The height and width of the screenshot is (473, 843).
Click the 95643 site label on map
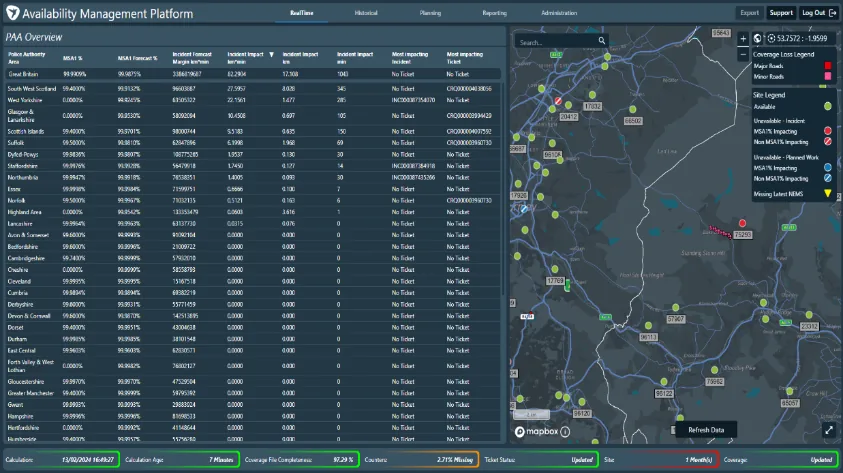point(721,33)
